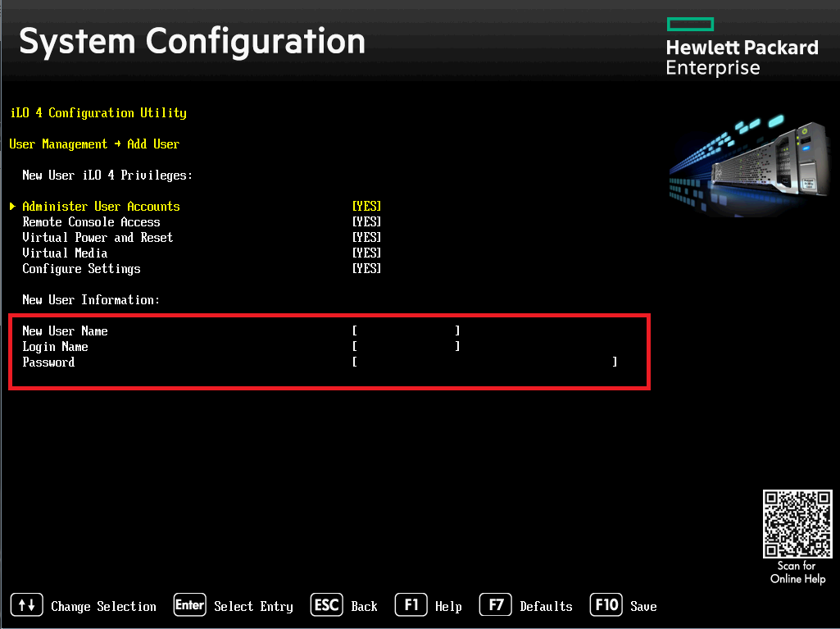This screenshot has height=629, width=840.
Task: Click the F10 key icon
Action: 606,605
